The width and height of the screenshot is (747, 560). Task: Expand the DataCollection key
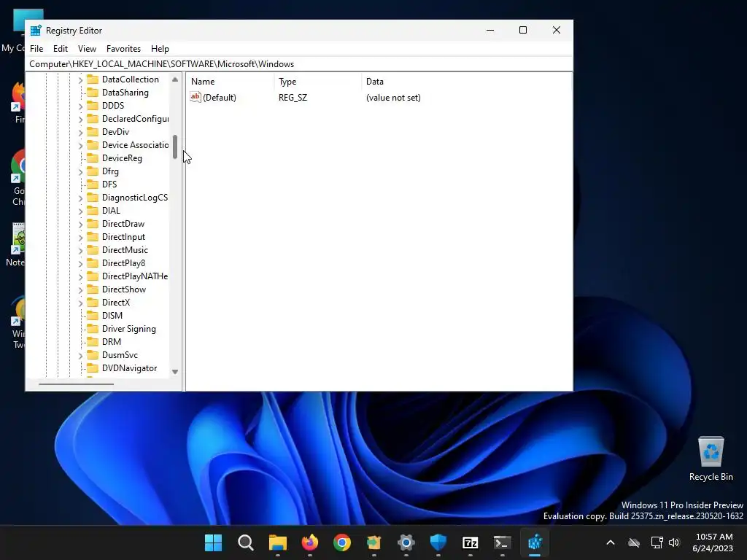tap(80, 79)
